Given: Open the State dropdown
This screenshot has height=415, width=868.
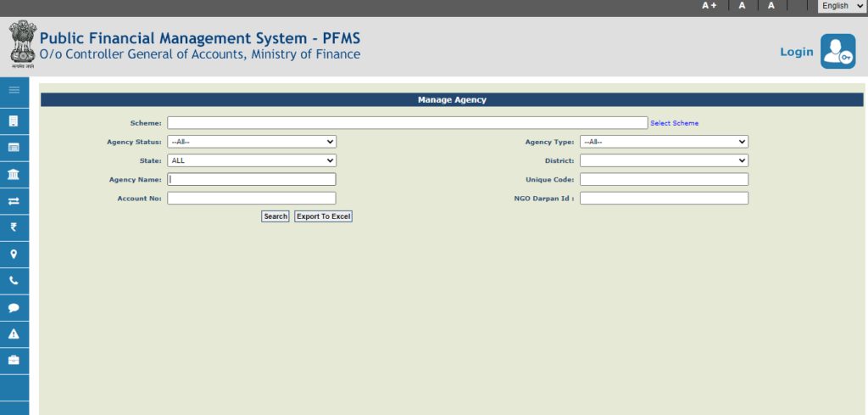Looking at the screenshot, I should [x=252, y=160].
